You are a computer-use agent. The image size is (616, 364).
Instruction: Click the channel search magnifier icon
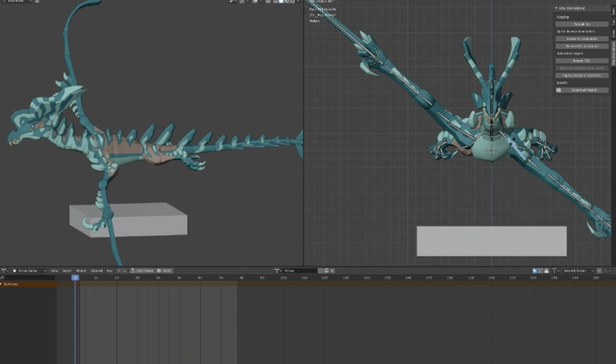[x=3, y=277]
